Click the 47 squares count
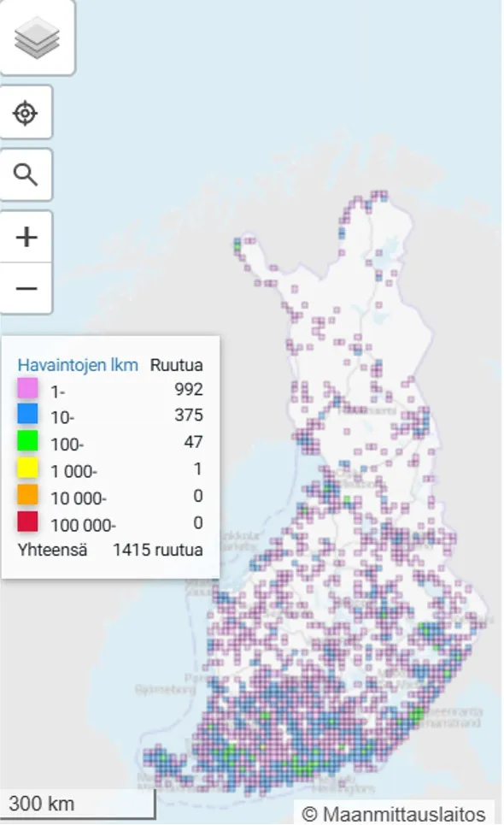 click(193, 442)
